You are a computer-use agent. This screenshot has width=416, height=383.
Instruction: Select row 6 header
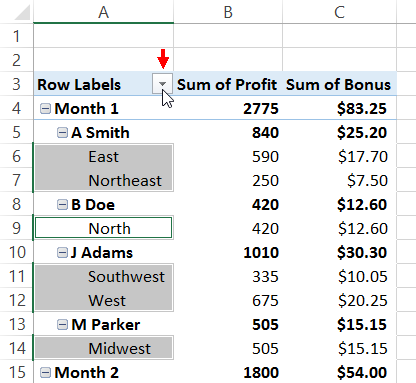pos(17,156)
